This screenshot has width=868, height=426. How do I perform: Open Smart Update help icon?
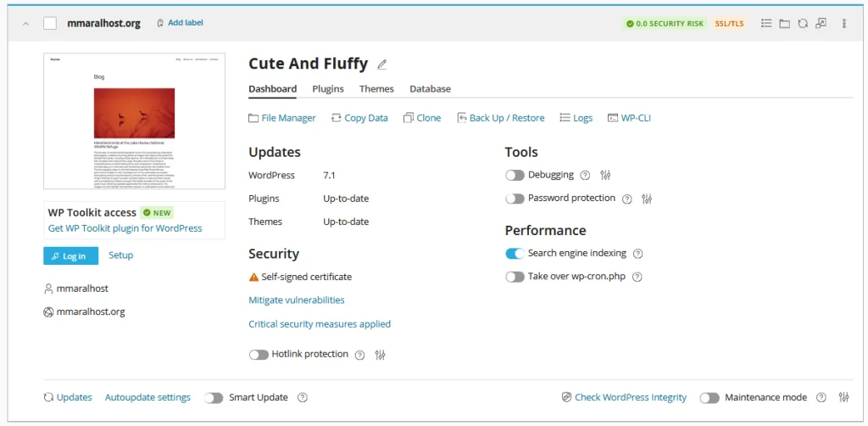click(303, 398)
